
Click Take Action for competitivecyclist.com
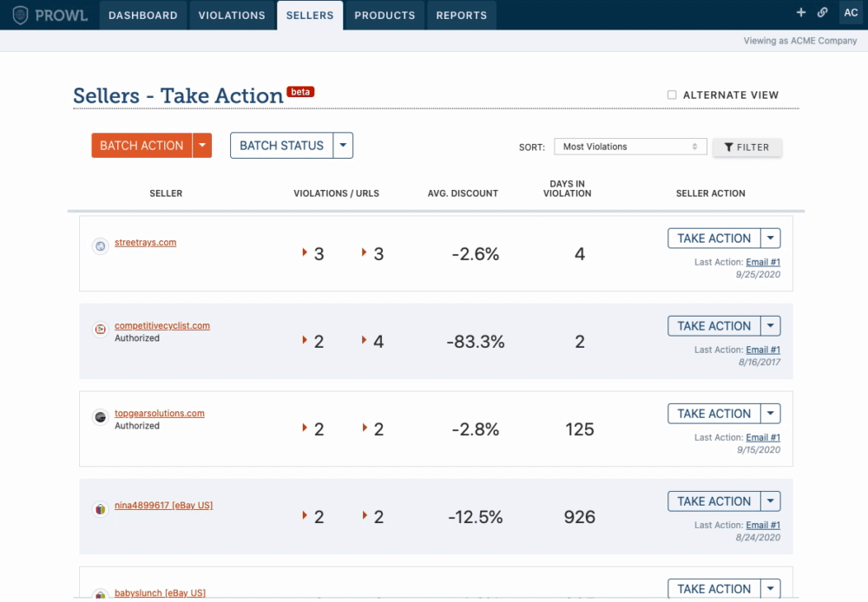(714, 326)
